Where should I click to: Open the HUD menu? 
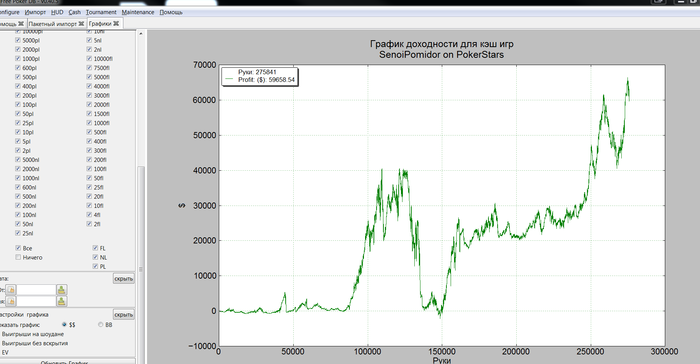[x=57, y=12]
